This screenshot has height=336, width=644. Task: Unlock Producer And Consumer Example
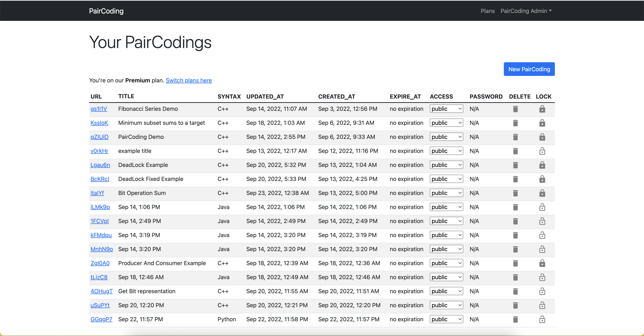click(542, 263)
